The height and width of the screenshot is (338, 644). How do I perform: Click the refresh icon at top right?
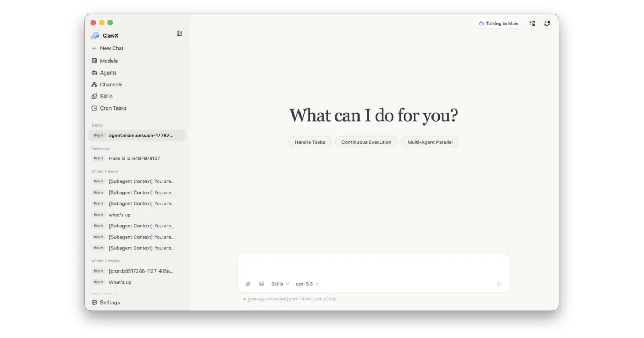[547, 24]
